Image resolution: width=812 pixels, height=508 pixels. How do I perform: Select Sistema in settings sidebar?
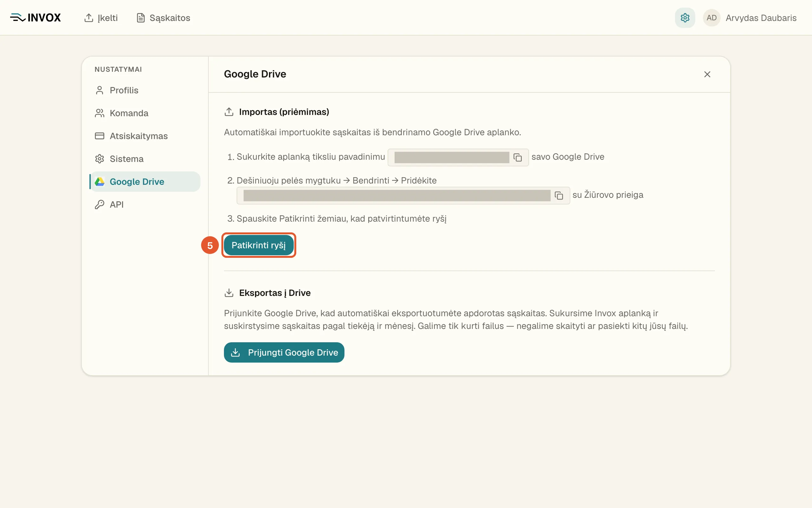click(x=145, y=158)
